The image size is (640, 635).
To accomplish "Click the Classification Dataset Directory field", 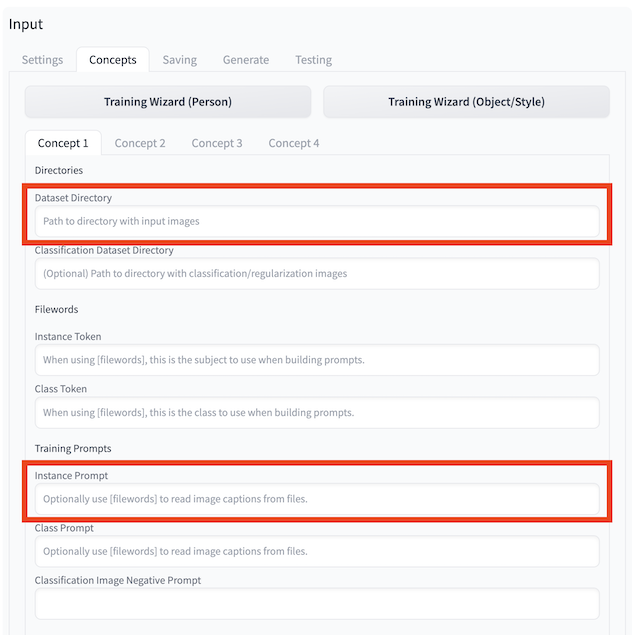I will point(317,273).
